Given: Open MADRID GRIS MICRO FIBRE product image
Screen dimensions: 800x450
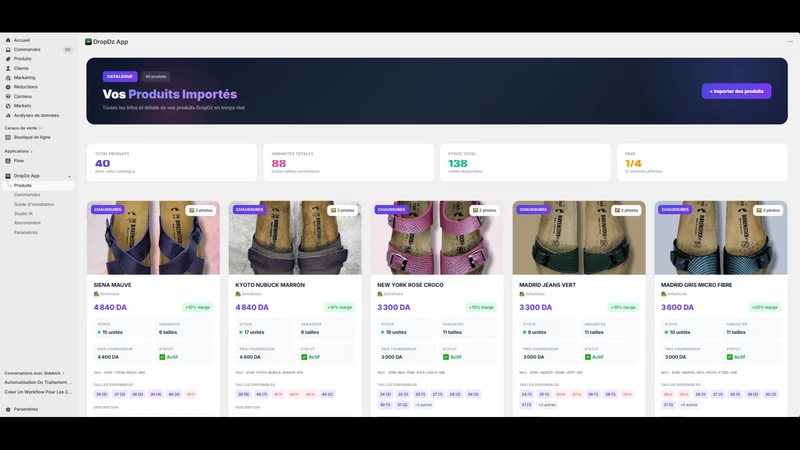Looking at the screenshot, I should coord(721,238).
